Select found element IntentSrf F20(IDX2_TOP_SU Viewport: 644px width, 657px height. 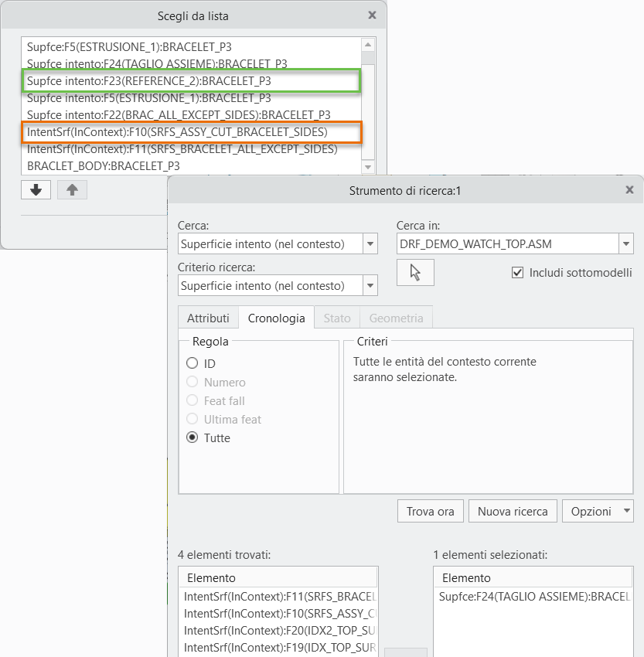pos(278,631)
